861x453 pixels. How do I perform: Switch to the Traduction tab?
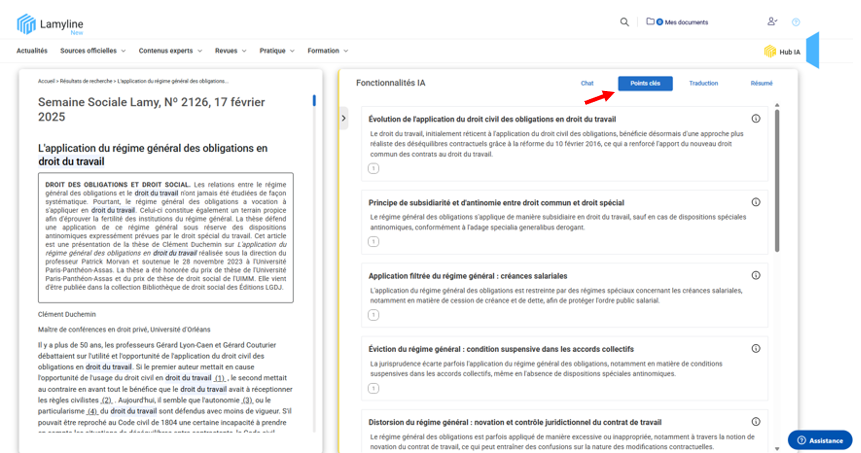click(703, 83)
